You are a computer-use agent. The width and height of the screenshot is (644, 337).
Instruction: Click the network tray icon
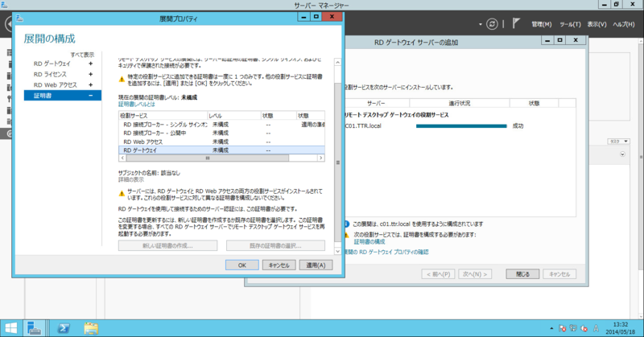[x=573, y=328]
